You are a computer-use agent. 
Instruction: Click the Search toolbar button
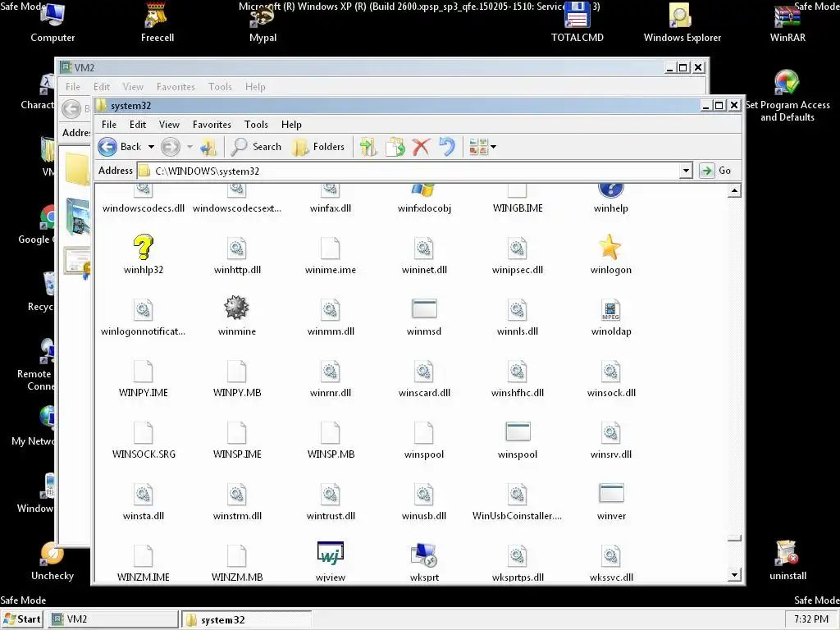pos(256,147)
